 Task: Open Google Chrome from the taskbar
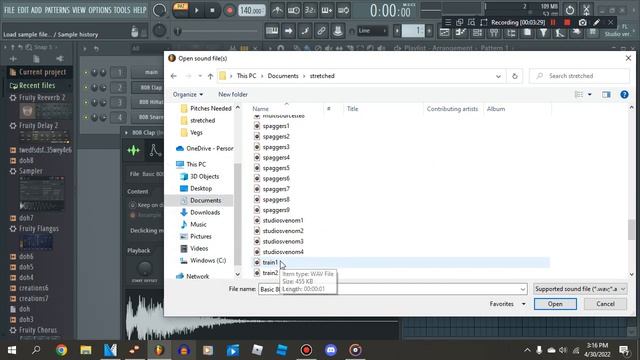pyautogui.click(x=62, y=350)
